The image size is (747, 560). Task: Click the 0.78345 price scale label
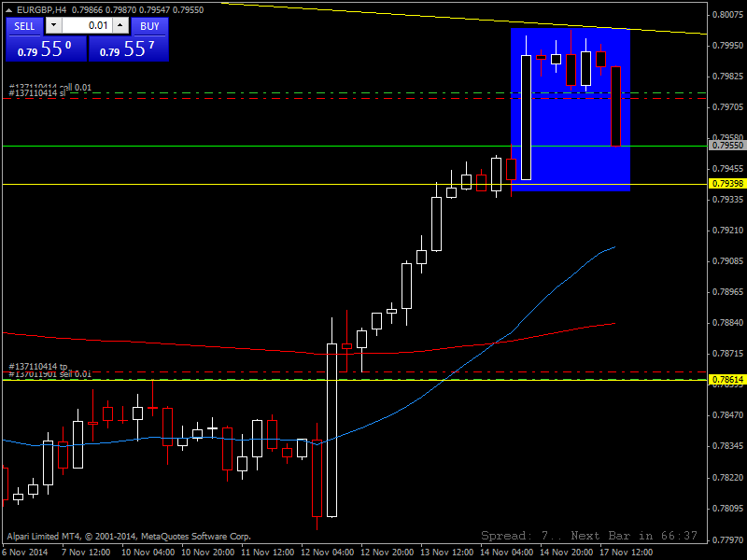point(728,446)
